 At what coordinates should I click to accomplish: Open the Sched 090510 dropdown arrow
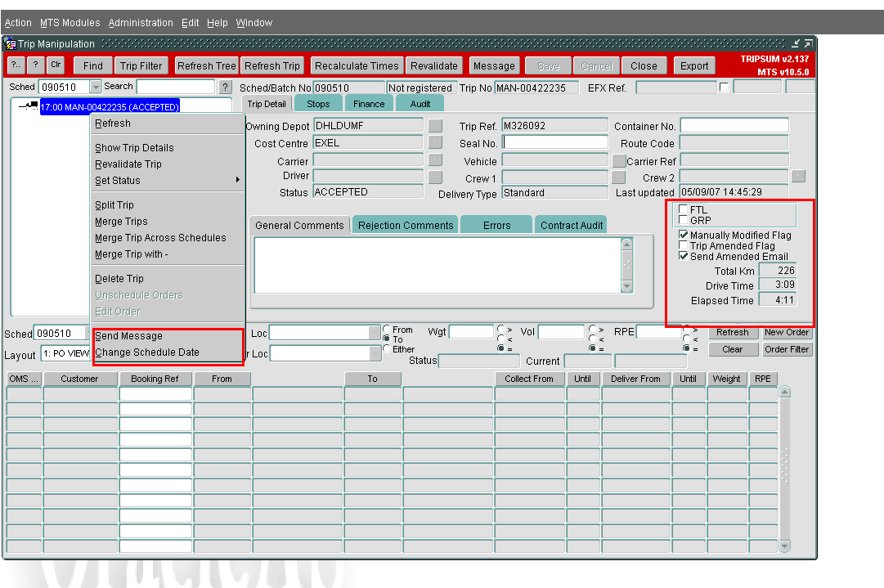pyautogui.click(x=96, y=87)
